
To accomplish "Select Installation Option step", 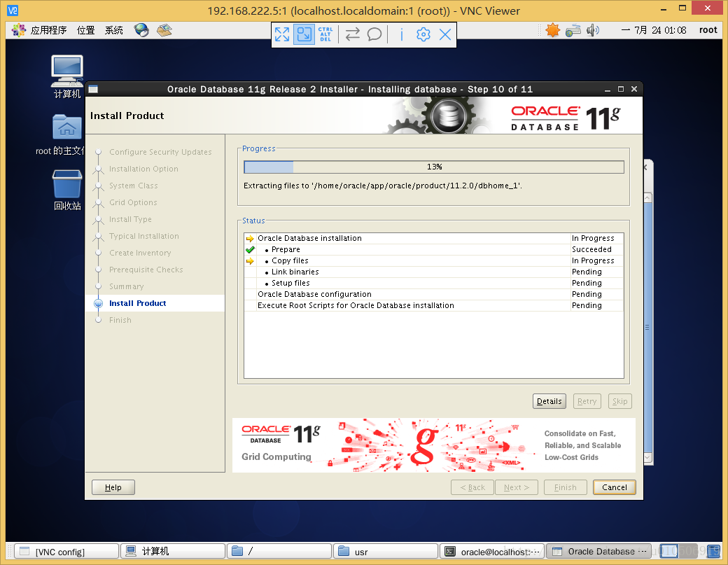I will click(x=143, y=169).
